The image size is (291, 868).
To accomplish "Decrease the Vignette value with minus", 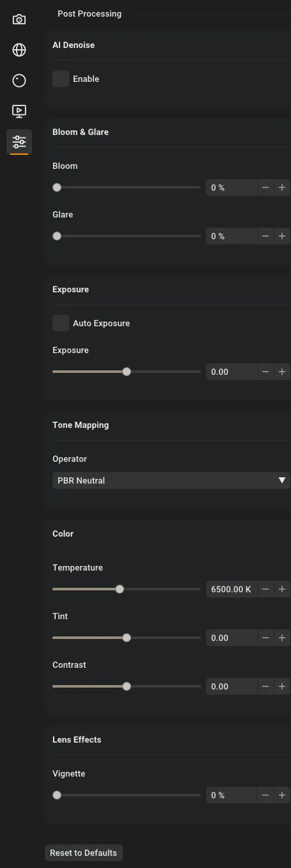I will [x=266, y=795].
